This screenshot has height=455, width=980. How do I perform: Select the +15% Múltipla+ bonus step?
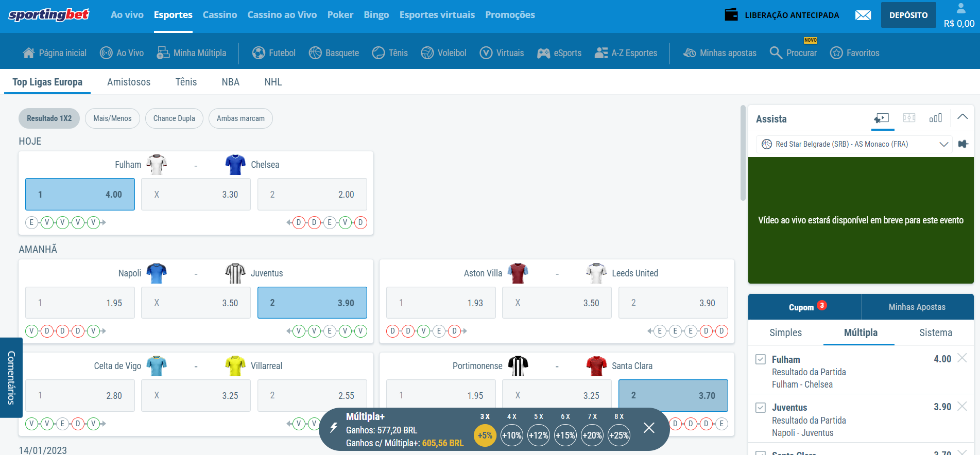point(565,435)
